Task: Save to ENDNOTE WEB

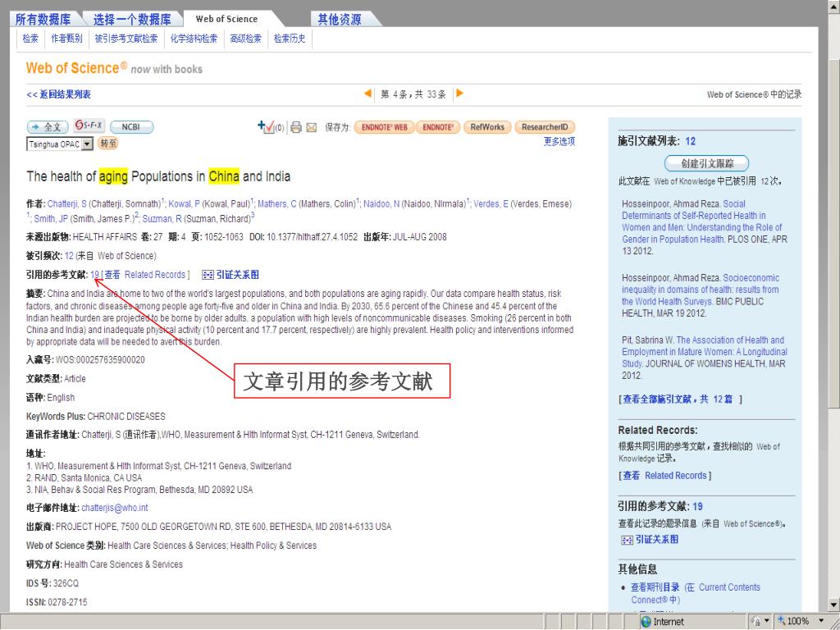Action: pyautogui.click(x=384, y=127)
